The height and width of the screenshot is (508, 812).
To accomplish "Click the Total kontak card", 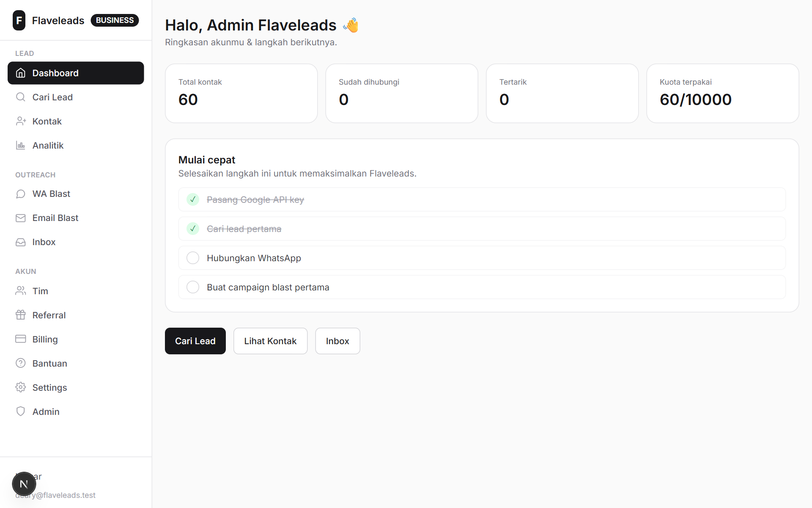I will [x=241, y=93].
